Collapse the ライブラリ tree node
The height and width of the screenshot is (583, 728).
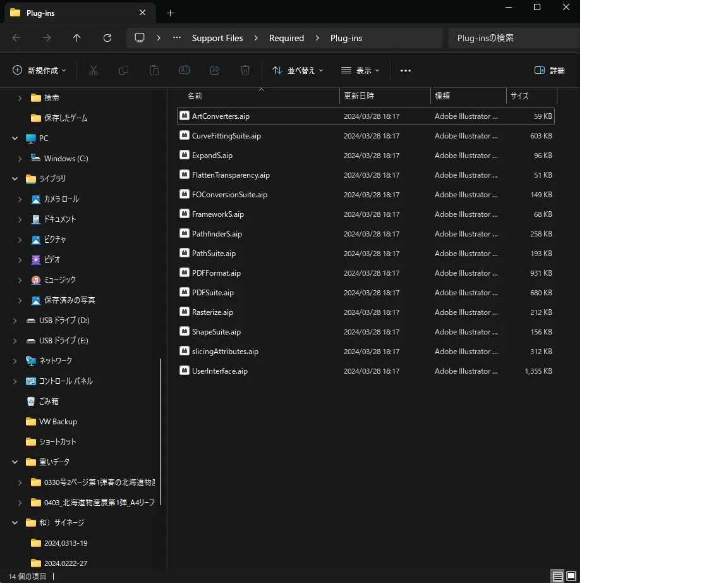pyautogui.click(x=15, y=178)
